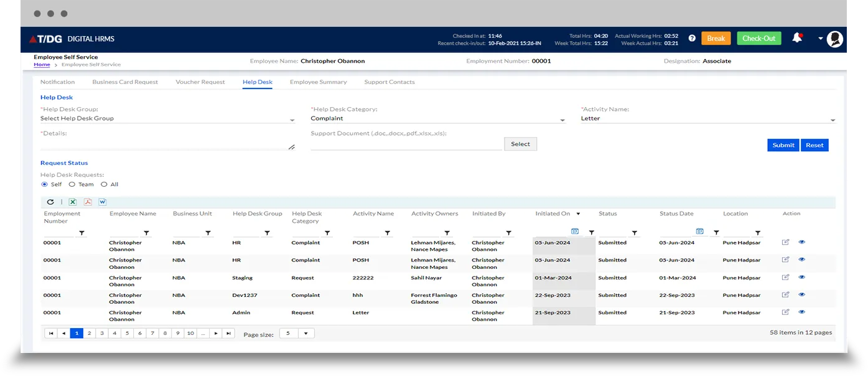Click the refresh grid icon
Image resolution: width=868 pixels, height=376 pixels.
click(x=50, y=202)
